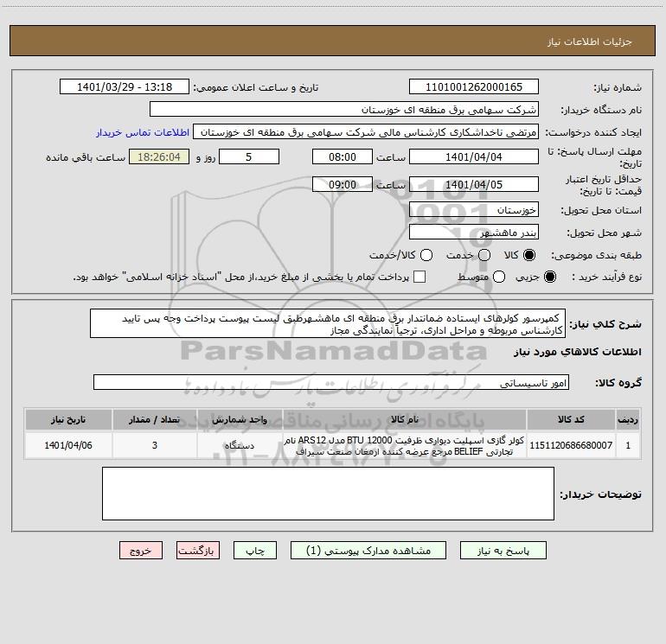This screenshot has width=666, height=644.
Task: Click the request creator name field
Action: tap(366, 131)
